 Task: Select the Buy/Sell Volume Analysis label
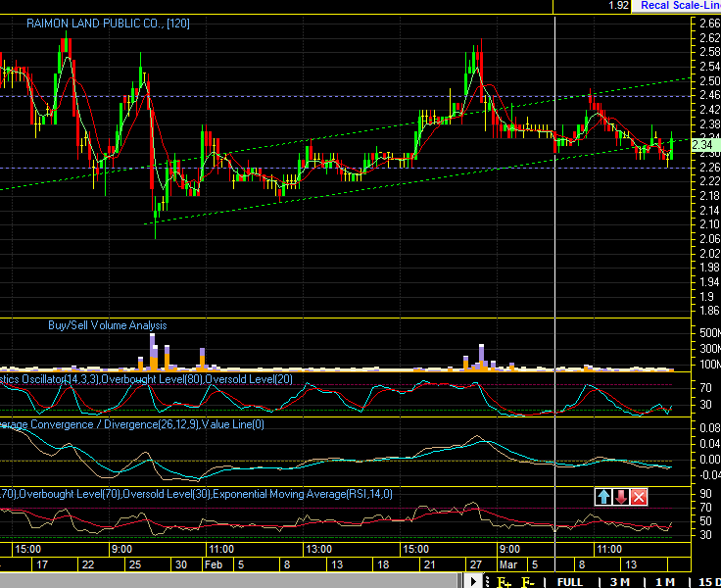[107, 325]
